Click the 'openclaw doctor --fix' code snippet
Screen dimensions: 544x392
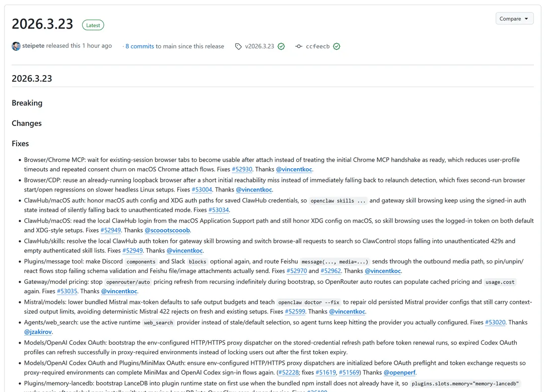(x=308, y=302)
